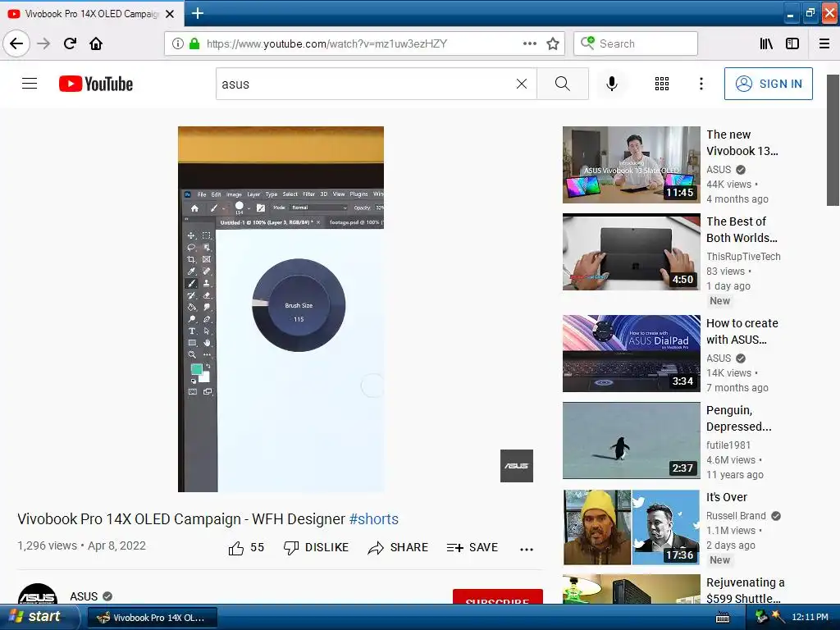840x630 pixels.
Task: Clear the YouTube search query with X
Action: (521, 84)
